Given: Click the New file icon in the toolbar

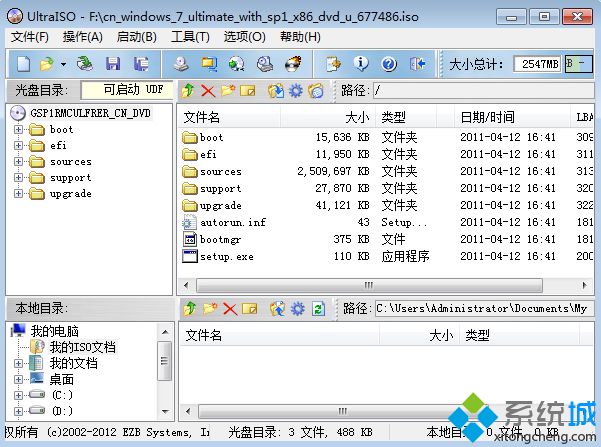Looking at the screenshot, I should tap(23, 64).
